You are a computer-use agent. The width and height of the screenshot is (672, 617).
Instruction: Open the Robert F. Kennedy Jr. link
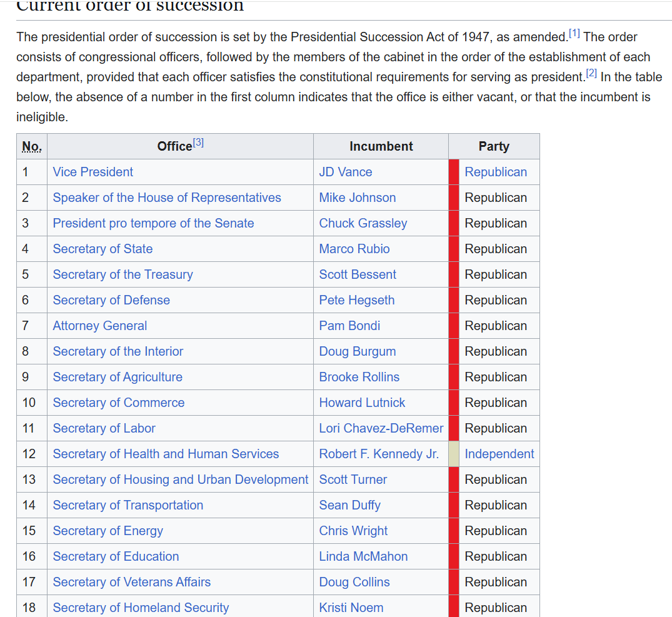coord(379,454)
